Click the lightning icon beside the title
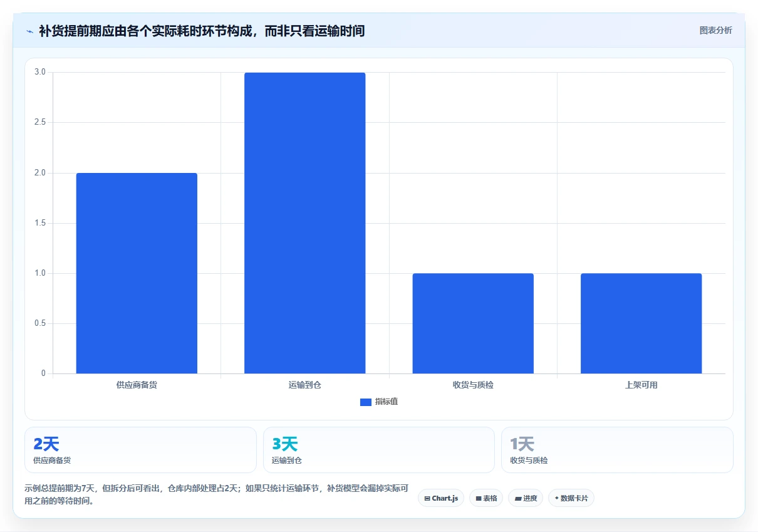 (x=30, y=31)
